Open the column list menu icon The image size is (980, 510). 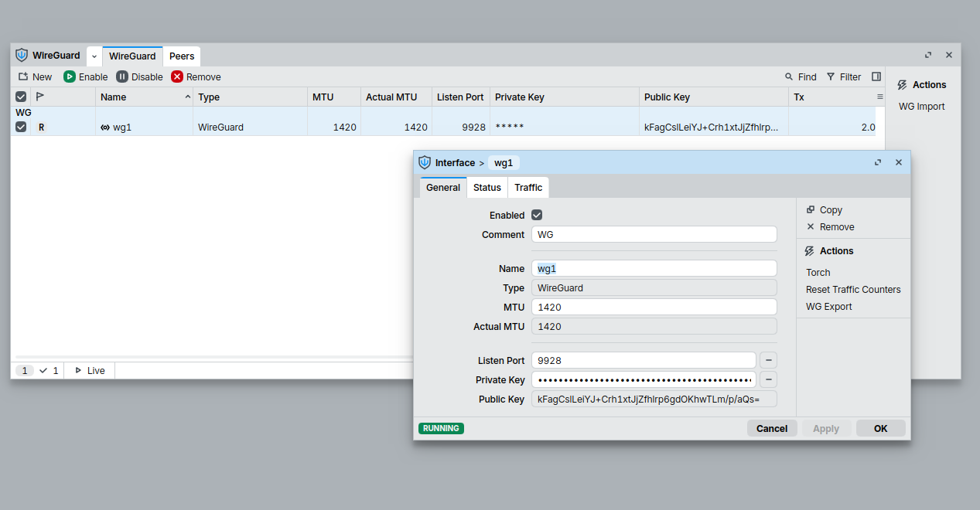click(879, 97)
